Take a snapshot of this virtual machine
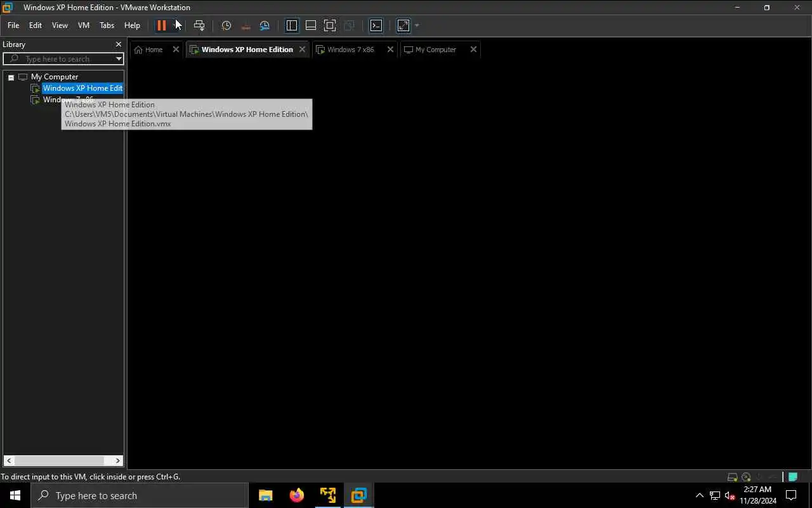 pyautogui.click(x=226, y=25)
